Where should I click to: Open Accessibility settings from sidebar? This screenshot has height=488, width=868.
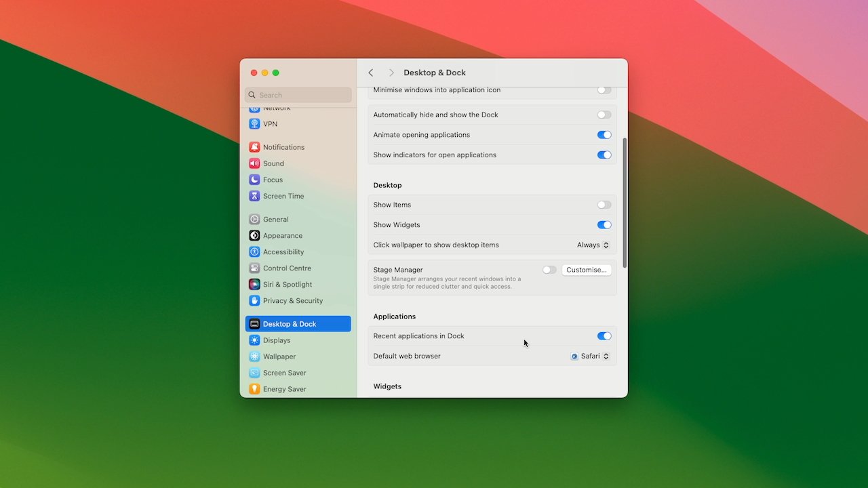[298, 251]
